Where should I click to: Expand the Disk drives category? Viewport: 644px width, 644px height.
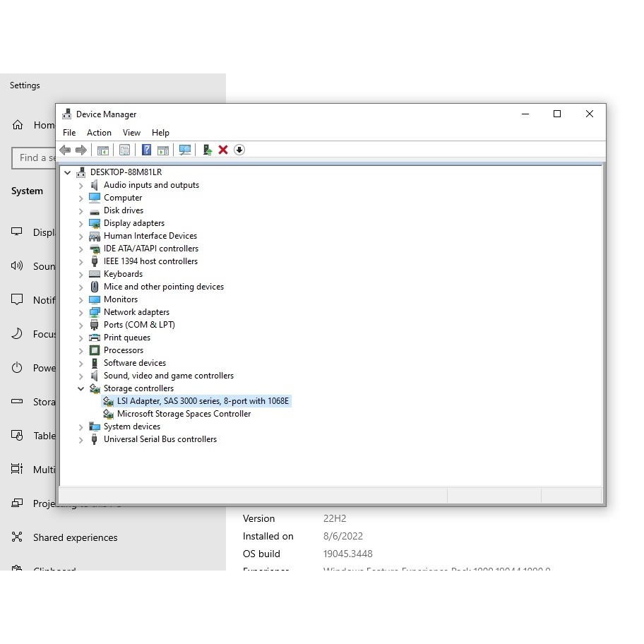point(81,211)
